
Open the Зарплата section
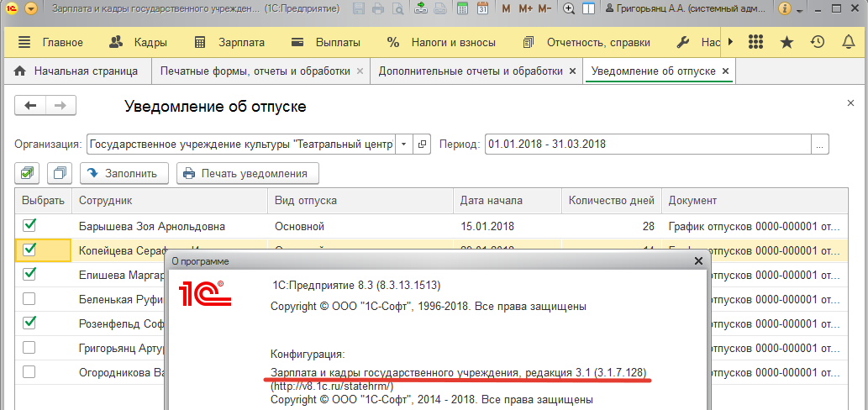229,43
